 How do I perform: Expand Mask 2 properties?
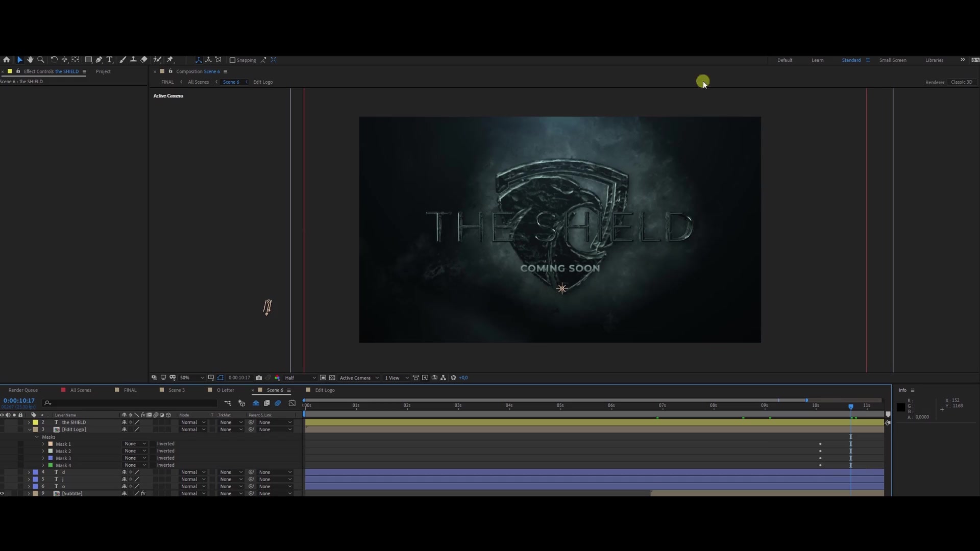(x=43, y=451)
